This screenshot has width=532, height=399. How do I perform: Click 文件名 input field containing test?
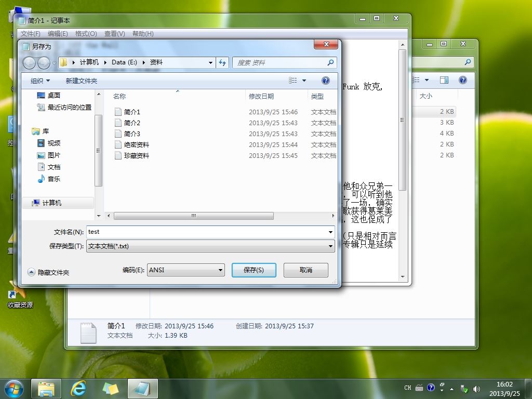click(x=210, y=232)
